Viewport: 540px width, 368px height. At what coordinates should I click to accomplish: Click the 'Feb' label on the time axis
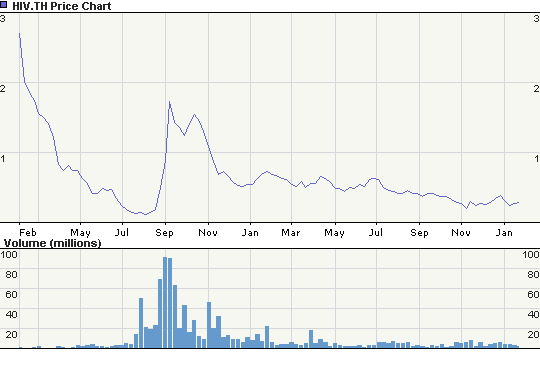pyautogui.click(x=28, y=233)
